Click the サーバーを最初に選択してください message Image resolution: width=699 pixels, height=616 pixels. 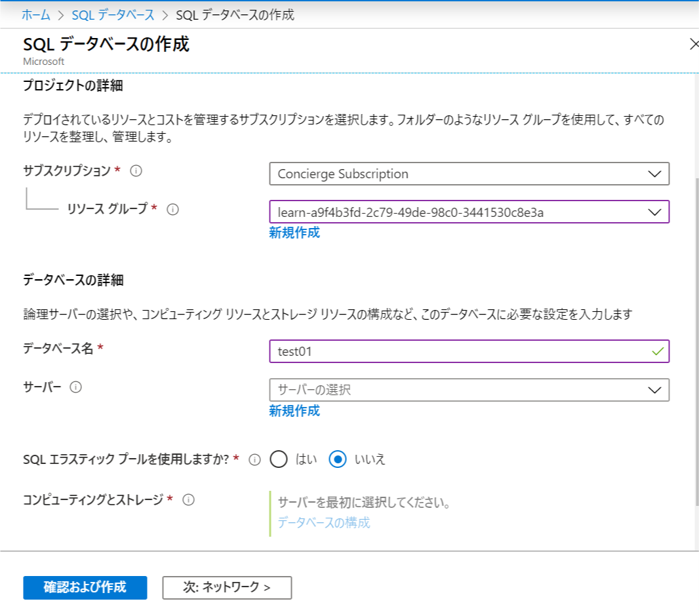[x=364, y=503]
